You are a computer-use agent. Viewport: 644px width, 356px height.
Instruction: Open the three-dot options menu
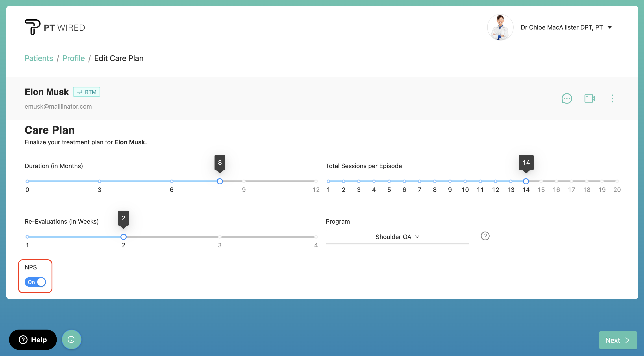[613, 98]
